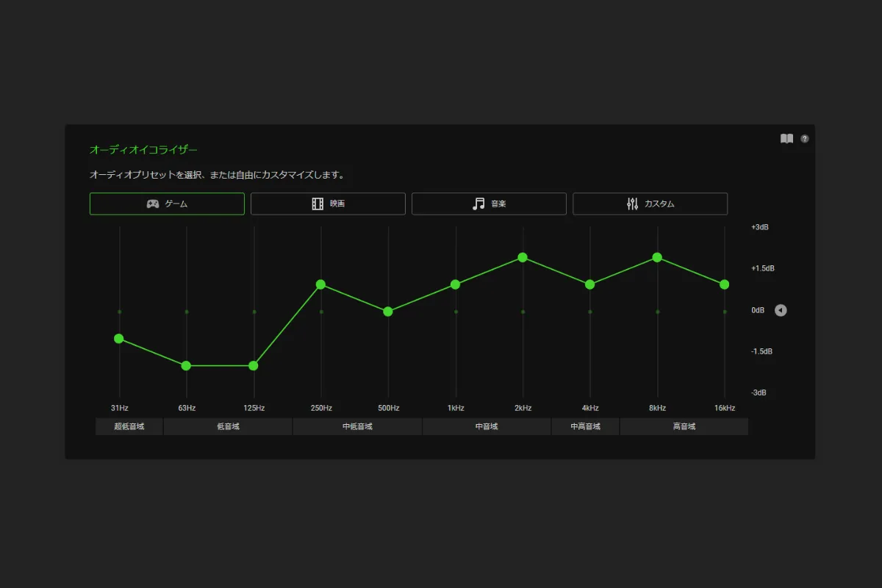
Task: Click the help question mark icon
Action: pos(805,139)
